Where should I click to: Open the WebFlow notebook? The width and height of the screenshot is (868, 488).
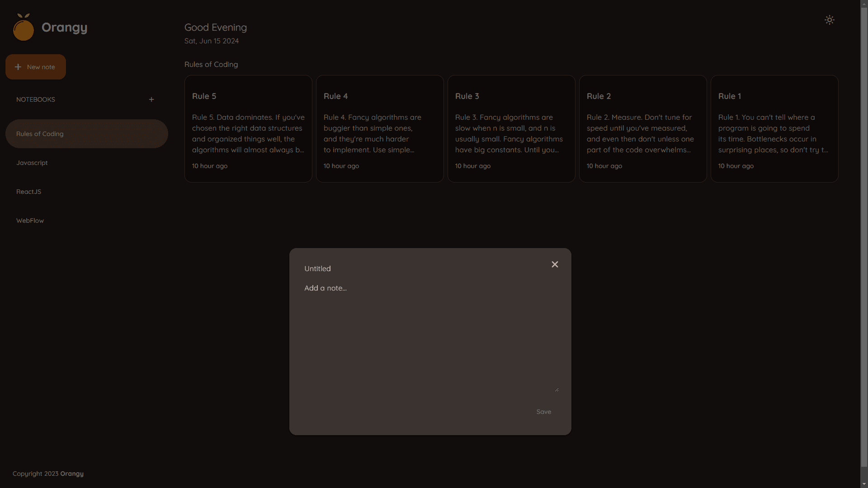[30, 221]
